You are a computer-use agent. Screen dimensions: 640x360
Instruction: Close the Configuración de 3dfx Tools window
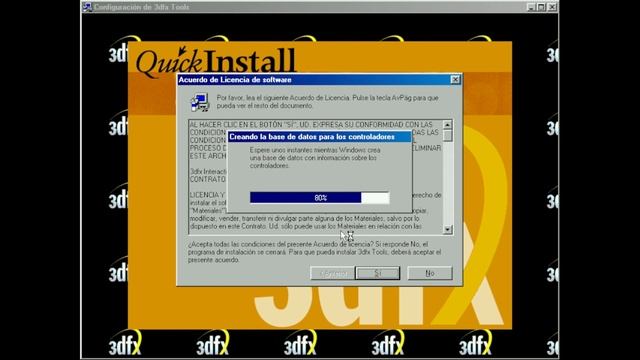[552, 7]
